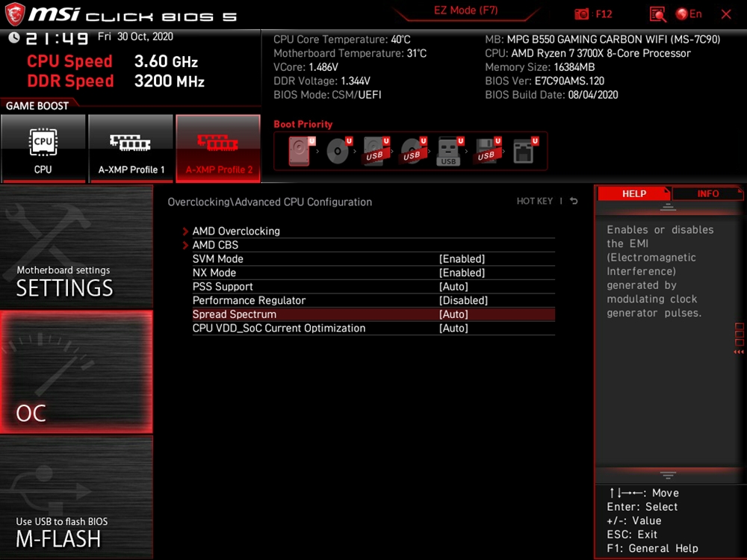Screen dimensions: 747x560
Task: Select the Spread Spectrum row label
Action: click(235, 314)
